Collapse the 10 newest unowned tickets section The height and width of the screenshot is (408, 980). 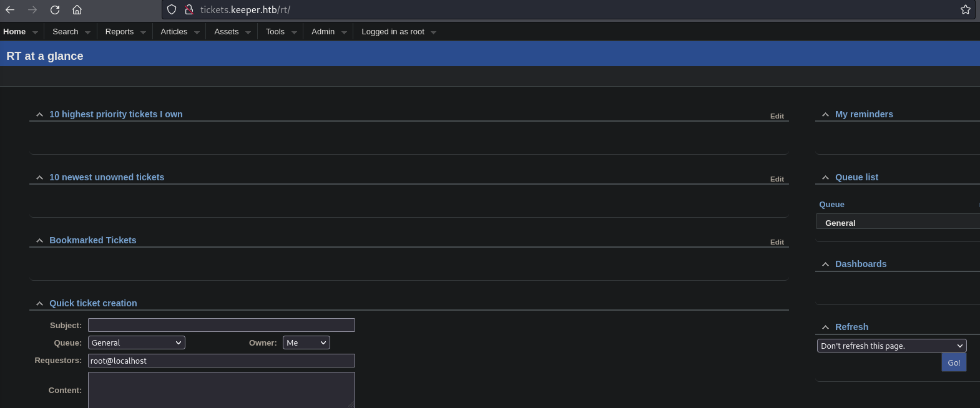pyautogui.click(x=39, y=178)
